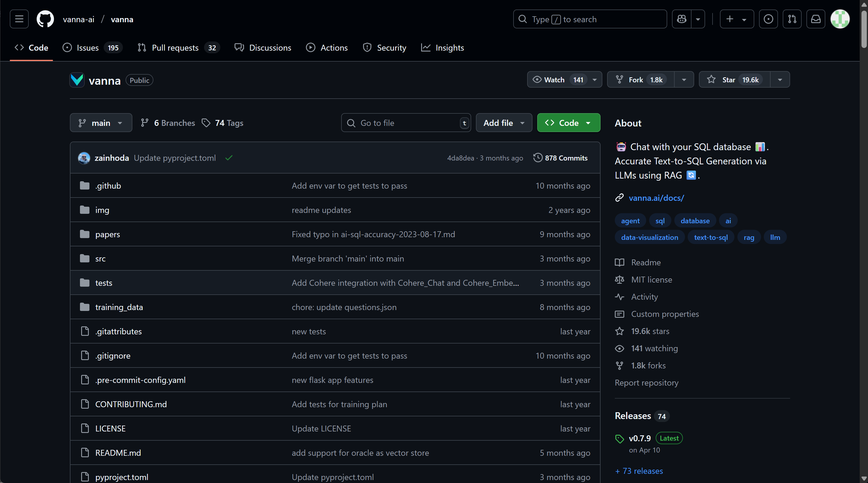Switch to the Code tab
The height and width of the screenshot is (483, 868).
pos(31,48)
